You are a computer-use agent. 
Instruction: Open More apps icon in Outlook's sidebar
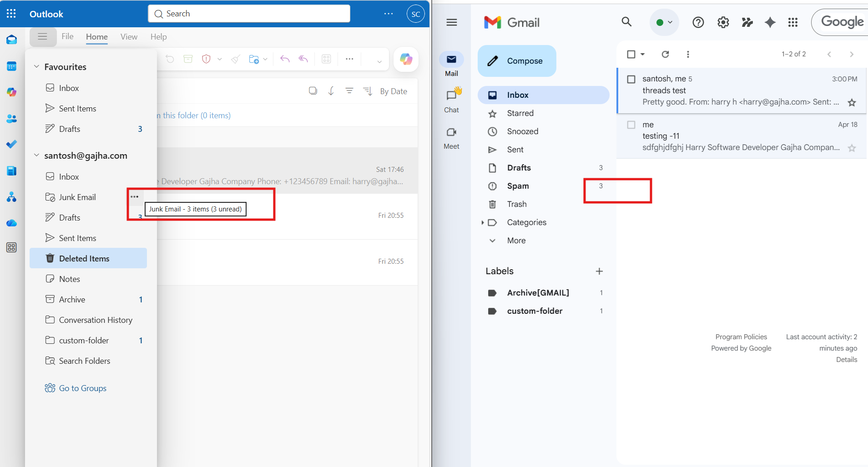11,247
